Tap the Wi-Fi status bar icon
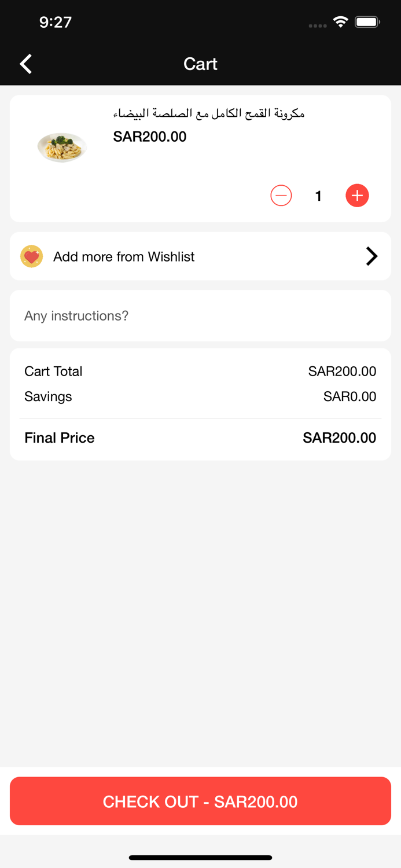 341,23
